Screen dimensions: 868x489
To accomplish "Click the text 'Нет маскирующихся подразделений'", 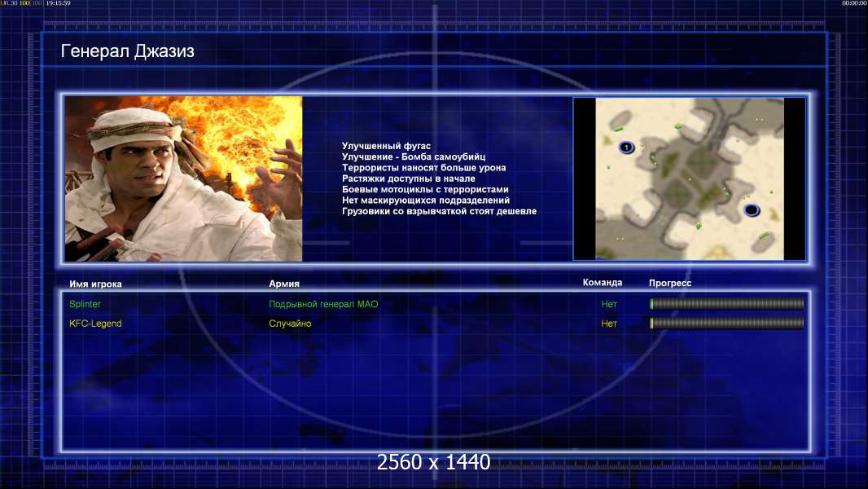I will 426,200.
